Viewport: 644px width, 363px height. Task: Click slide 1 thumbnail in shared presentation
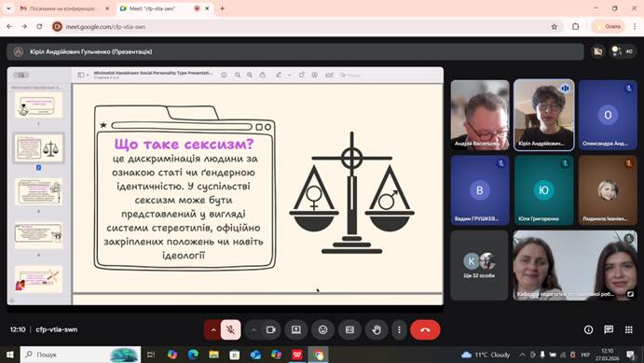38,105
